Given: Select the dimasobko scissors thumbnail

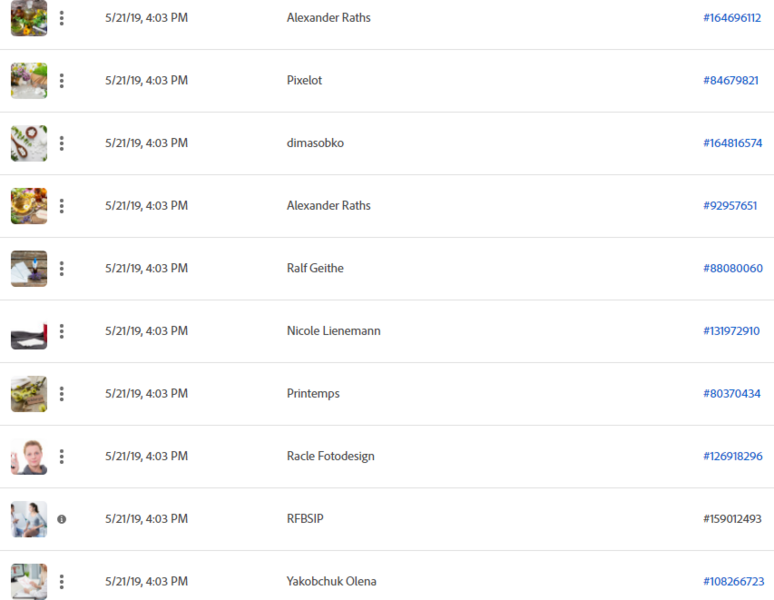Looking at the screenshot, I should (x=29, y=143).
